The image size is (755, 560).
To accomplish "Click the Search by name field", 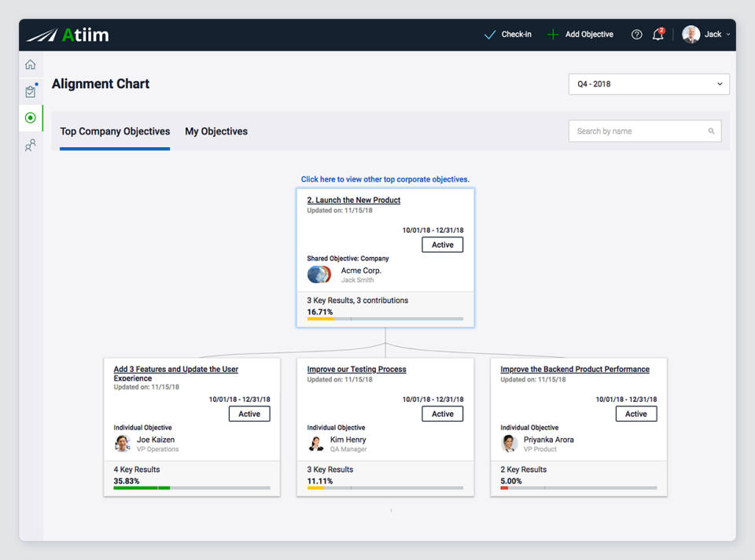I will tap(637, 131).
